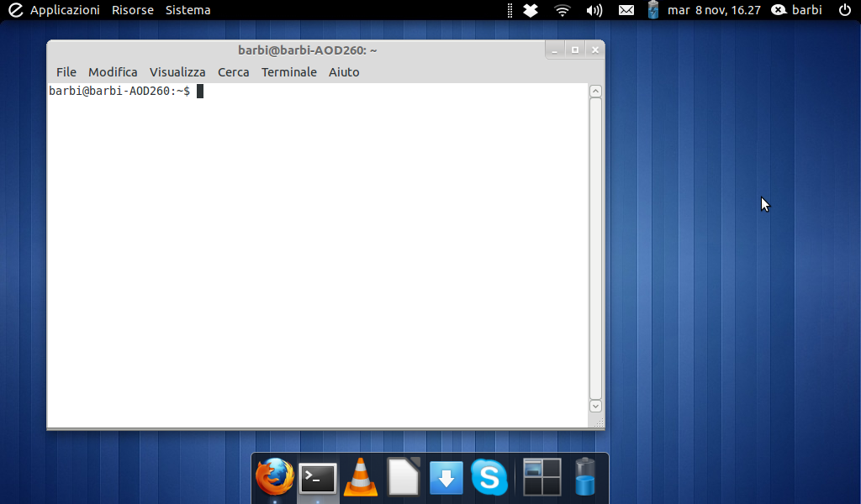Image resolution: width=861 pixels, height=504 pixels.
Task: Open the Terminale menu
Action: pyautogui.click(x=289, y=72)
